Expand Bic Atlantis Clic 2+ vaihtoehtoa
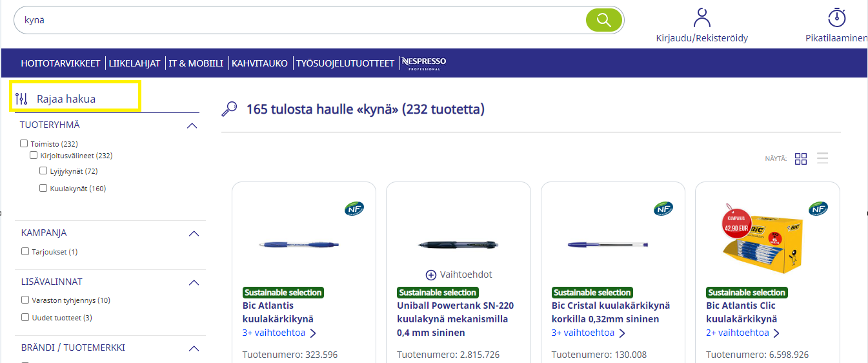 coord(743,333)
